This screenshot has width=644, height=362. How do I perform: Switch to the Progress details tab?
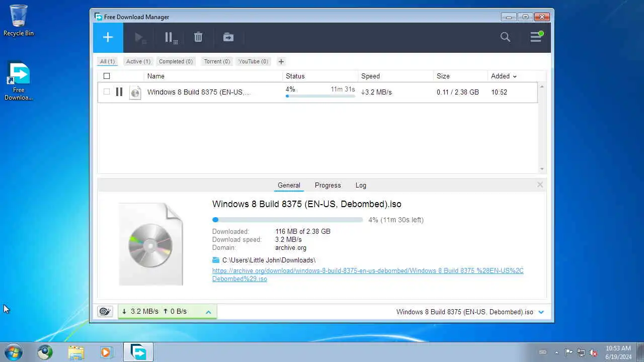point(328,185)
